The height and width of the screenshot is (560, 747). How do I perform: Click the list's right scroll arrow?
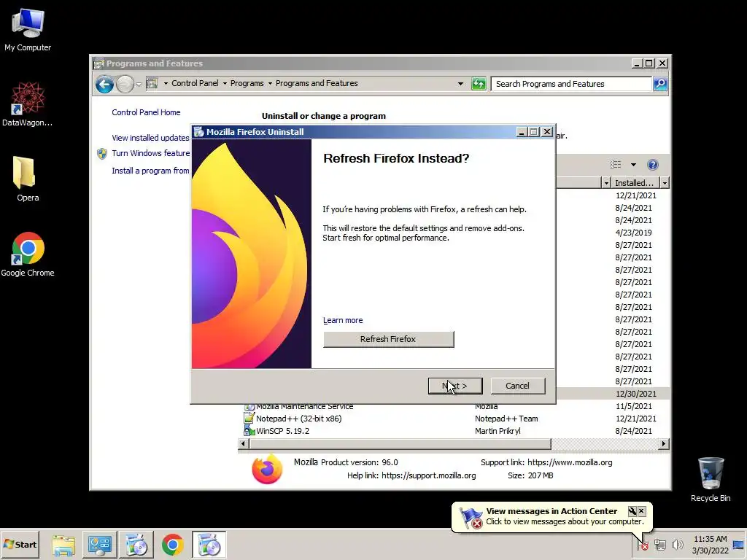pos(664,444)
